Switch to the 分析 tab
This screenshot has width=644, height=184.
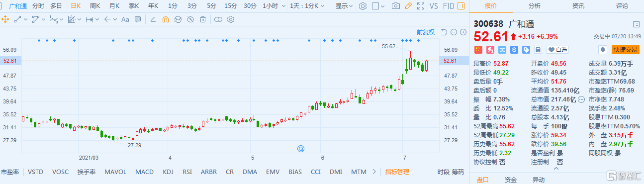[x=535, y=6]
